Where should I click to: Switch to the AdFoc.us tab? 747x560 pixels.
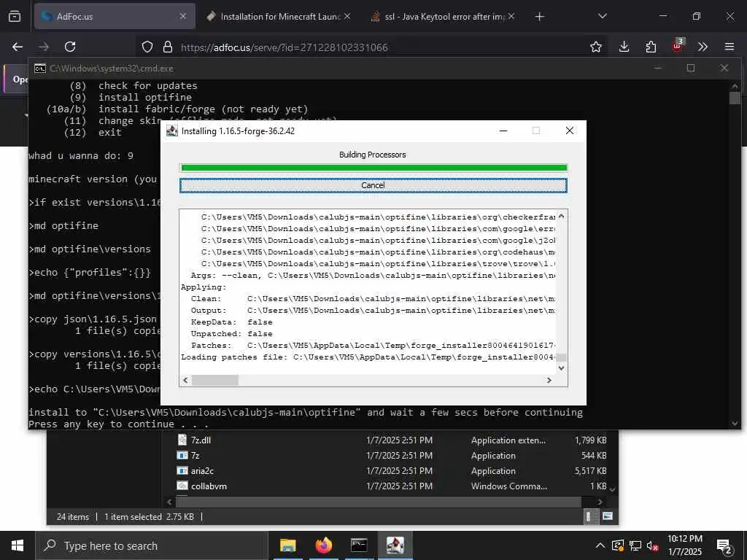pos(115,16)
